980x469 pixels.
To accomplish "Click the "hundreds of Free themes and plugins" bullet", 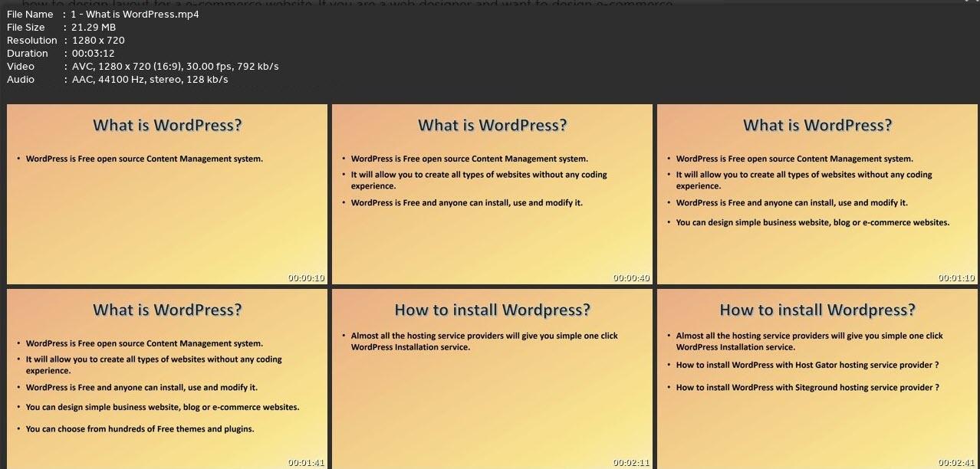I will tap(140, 429).
